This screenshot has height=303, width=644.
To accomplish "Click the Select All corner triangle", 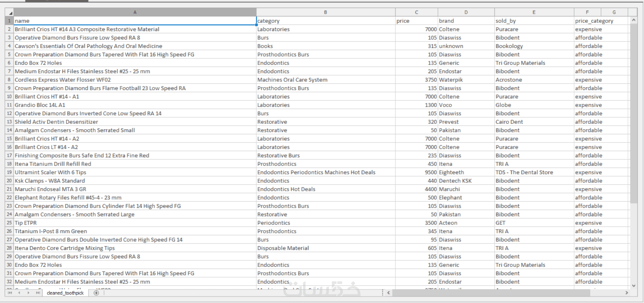I will click(x=10, y=13).
